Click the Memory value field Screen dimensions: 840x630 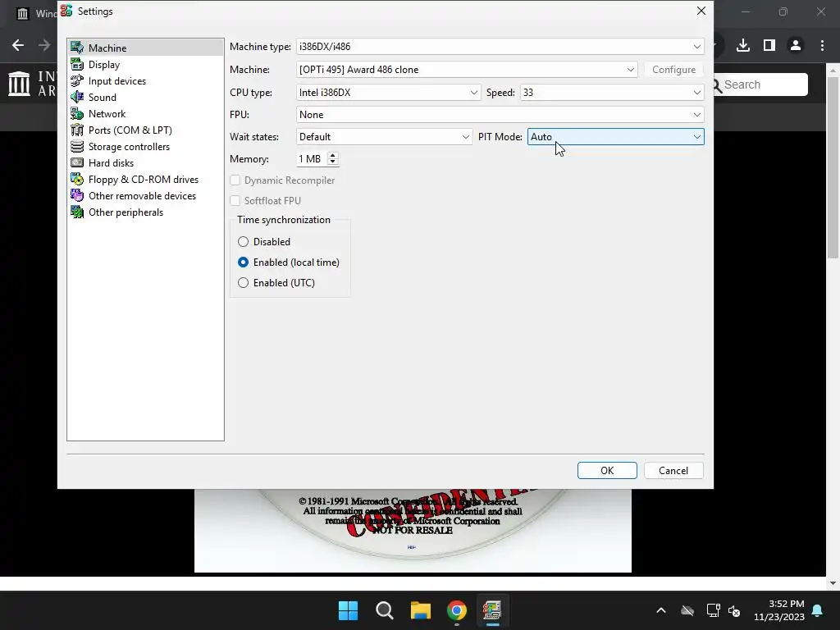click(311, 159)
